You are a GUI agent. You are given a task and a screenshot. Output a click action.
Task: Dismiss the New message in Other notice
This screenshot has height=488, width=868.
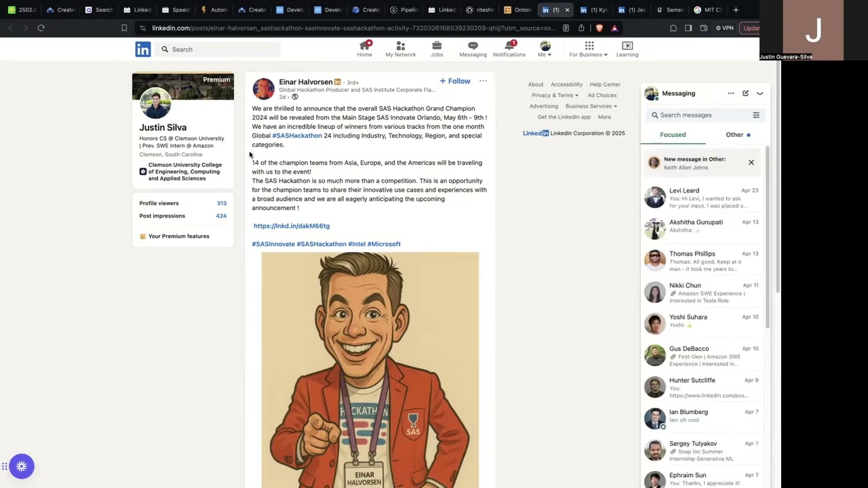pos(751,163)
